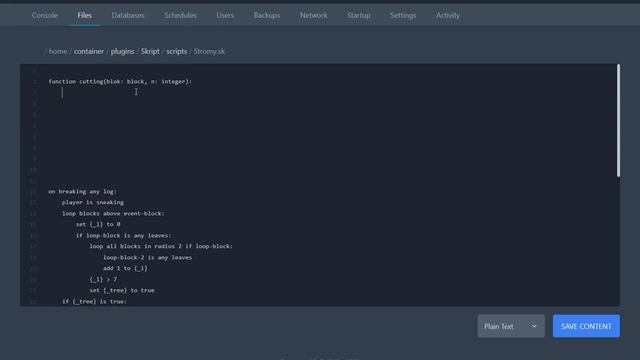640x360 pixels.
Task: Open the Activity tab
Action: coord(448,15)
